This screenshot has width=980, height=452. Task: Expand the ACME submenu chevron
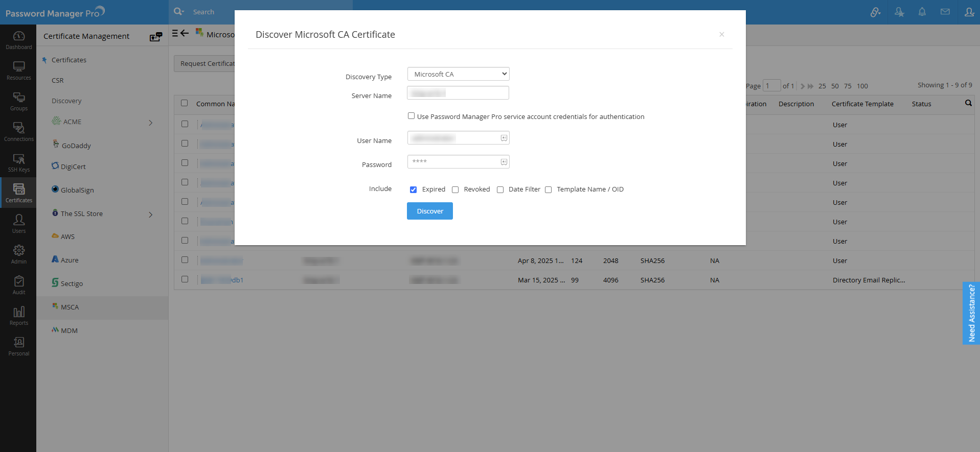click(150, 123)
